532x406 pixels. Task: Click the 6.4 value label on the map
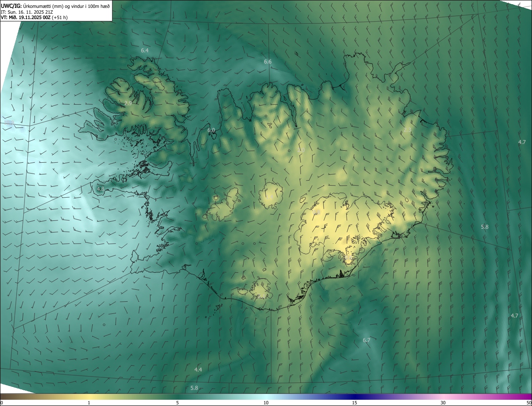click(145, 50)
